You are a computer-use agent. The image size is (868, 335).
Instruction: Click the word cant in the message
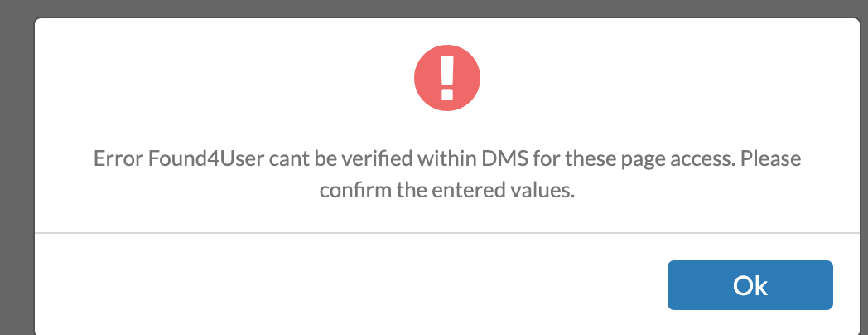[290, 159]
